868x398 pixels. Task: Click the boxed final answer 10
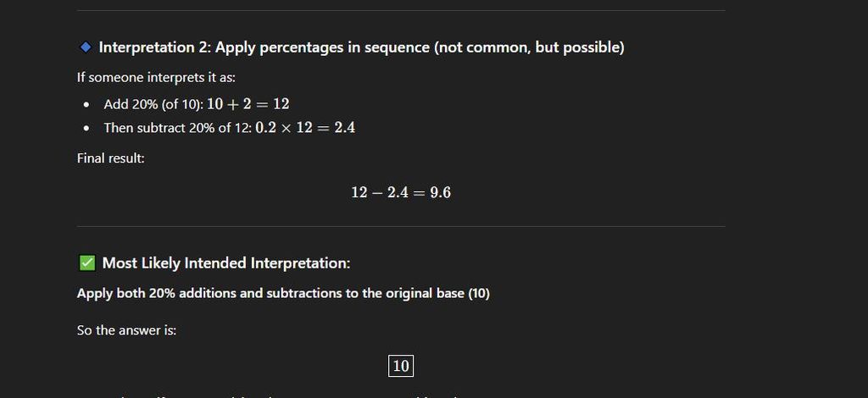[401, 366]
